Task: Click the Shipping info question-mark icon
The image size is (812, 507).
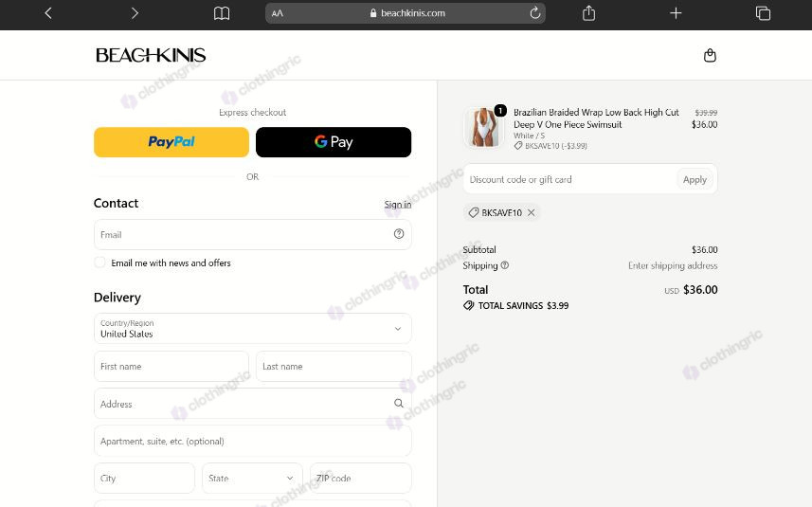Action: click(505, 265)
